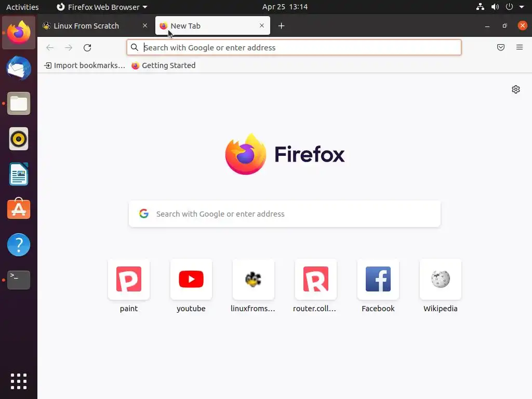Open the Save to Pocket icon
Image resolution: width=532 pixels, height=399 pixels.
tap(501, 47)
